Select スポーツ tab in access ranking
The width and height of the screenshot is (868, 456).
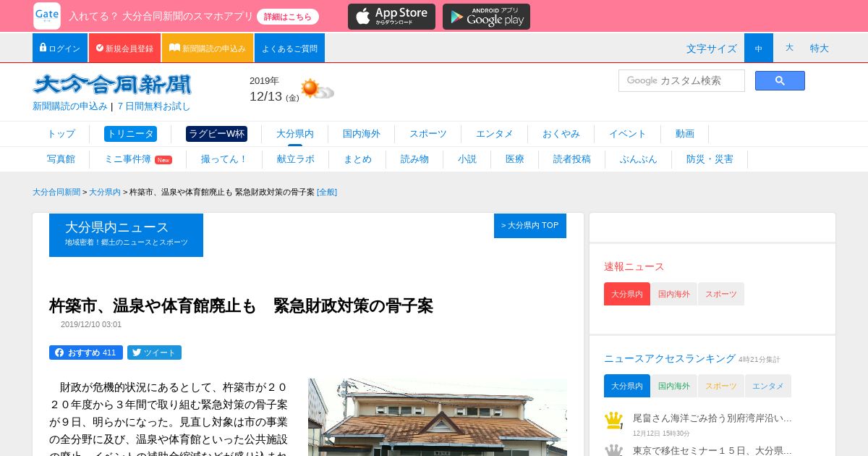pyautogui.click(x=721, y=386)
